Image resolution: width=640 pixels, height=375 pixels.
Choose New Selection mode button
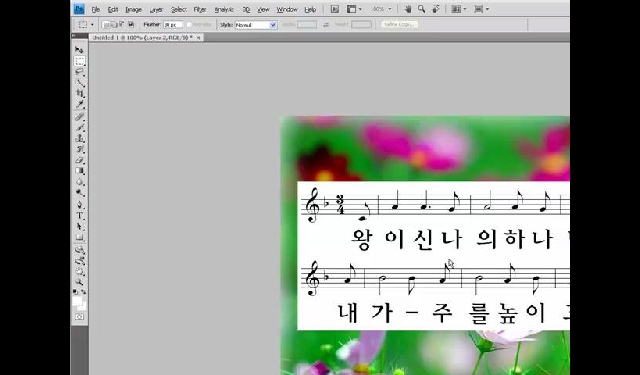(105, 24)
